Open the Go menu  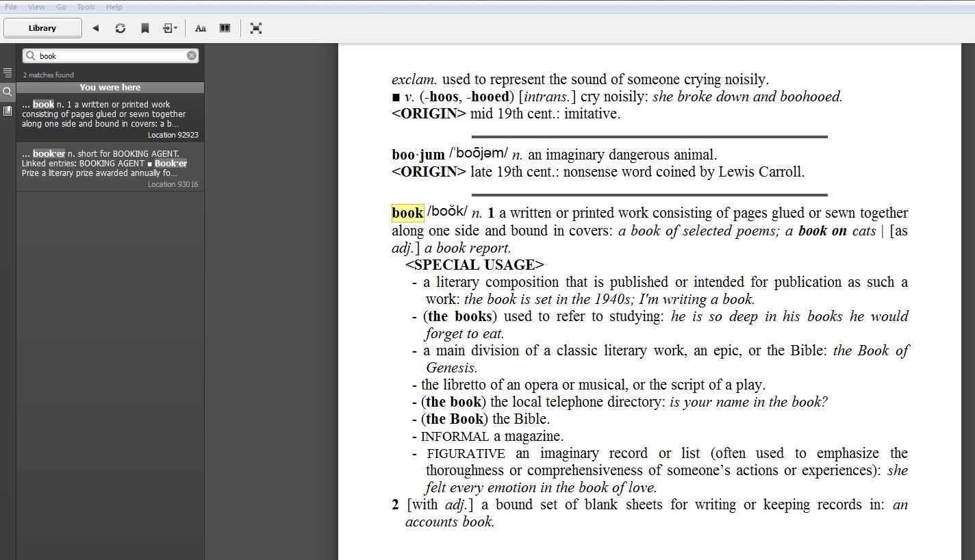tap(61, 7)
